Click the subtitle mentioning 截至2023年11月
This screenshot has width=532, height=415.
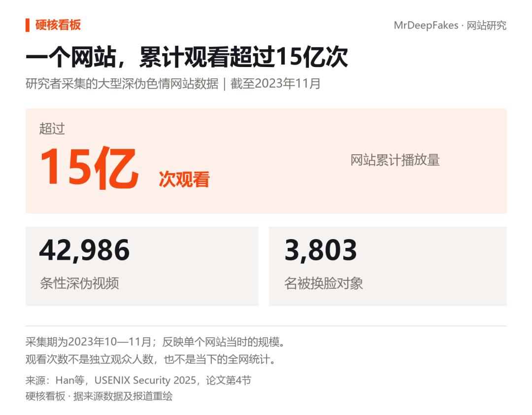click(x=173, y=84)
